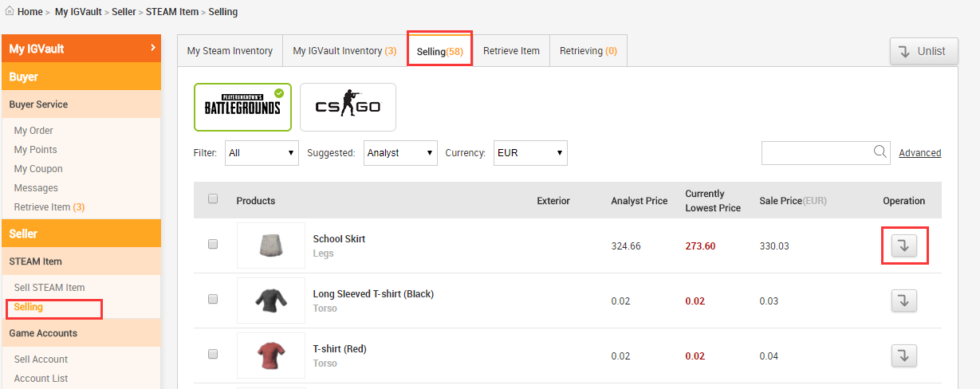
Task: Open the Advanced search link
Action: [x=920, y=153]
